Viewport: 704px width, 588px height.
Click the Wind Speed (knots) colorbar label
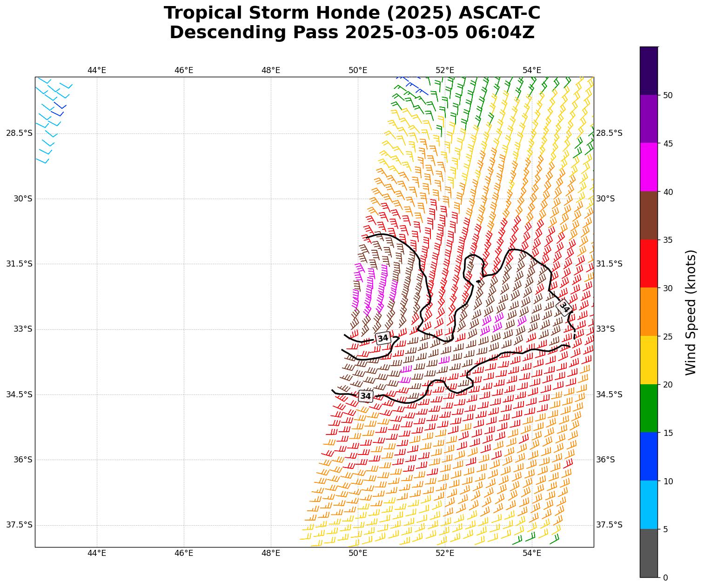691,312
